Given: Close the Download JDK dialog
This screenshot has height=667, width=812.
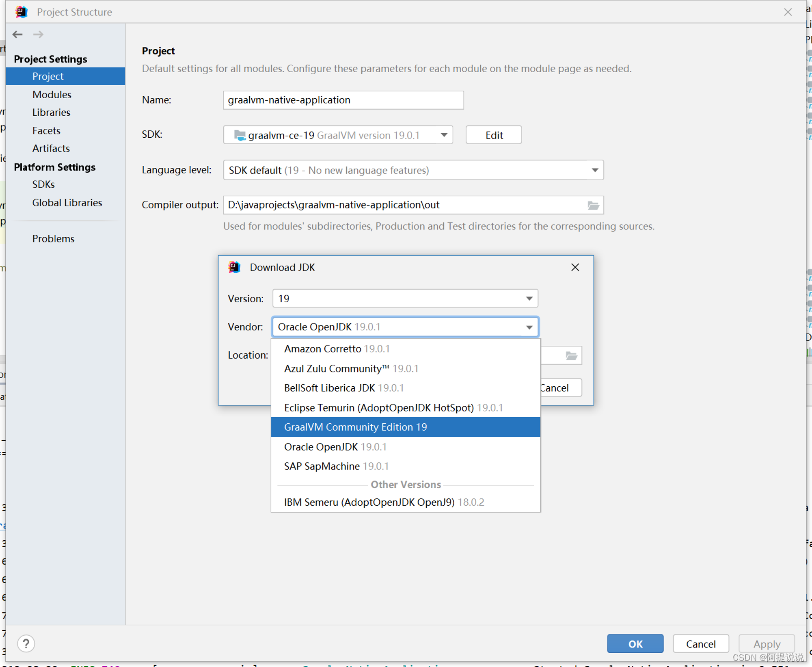Looking at the screenshot, I should [575, 267].
